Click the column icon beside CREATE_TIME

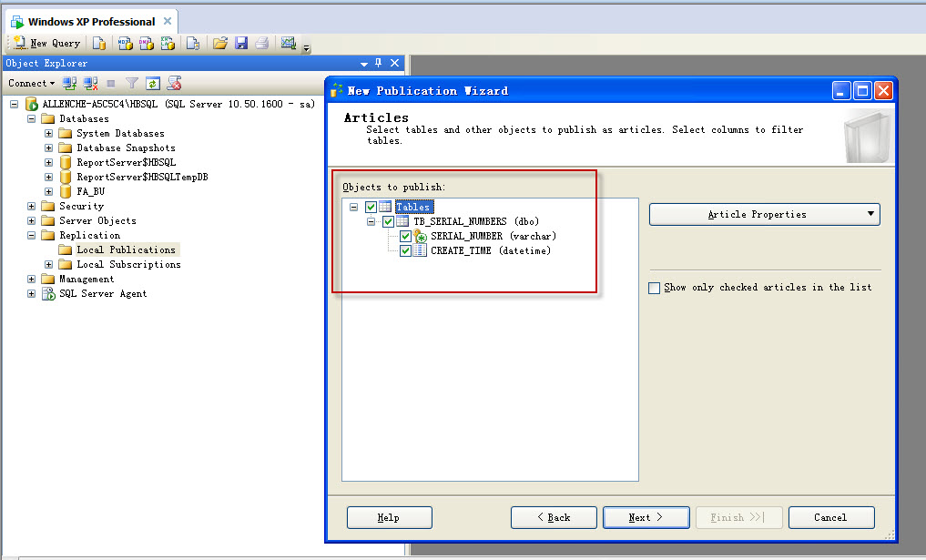[420, 250]
